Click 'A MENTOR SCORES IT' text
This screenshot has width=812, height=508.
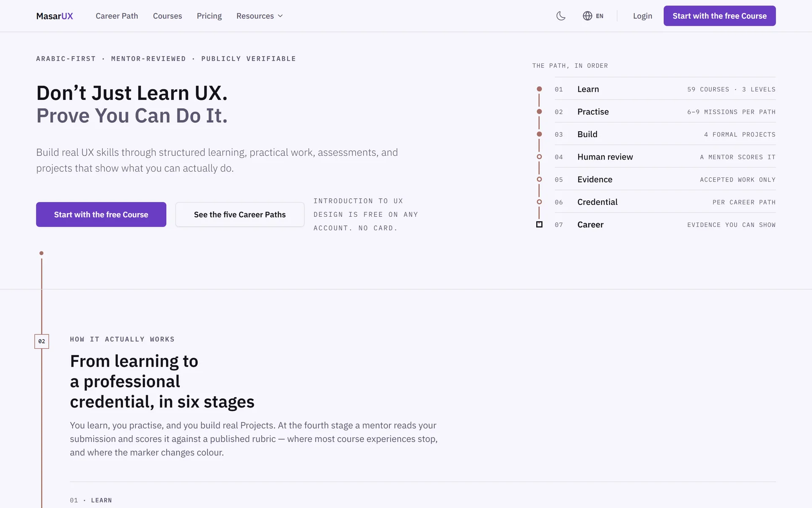tap(738, 157)
